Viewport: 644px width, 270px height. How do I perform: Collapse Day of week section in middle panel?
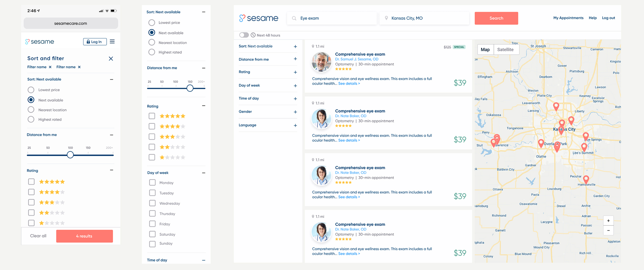204,173
